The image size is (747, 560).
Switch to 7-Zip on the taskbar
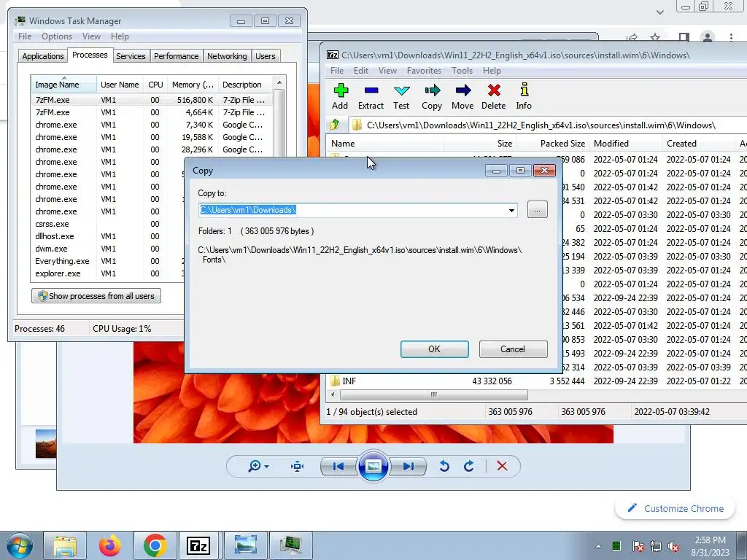coord(198,545)
